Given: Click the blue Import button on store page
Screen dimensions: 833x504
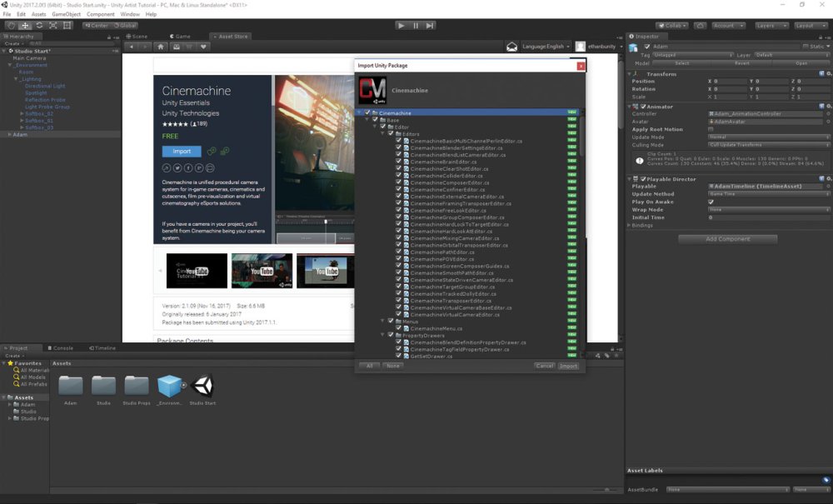Looking at the screenshot, I should click(x=182, y=152).
